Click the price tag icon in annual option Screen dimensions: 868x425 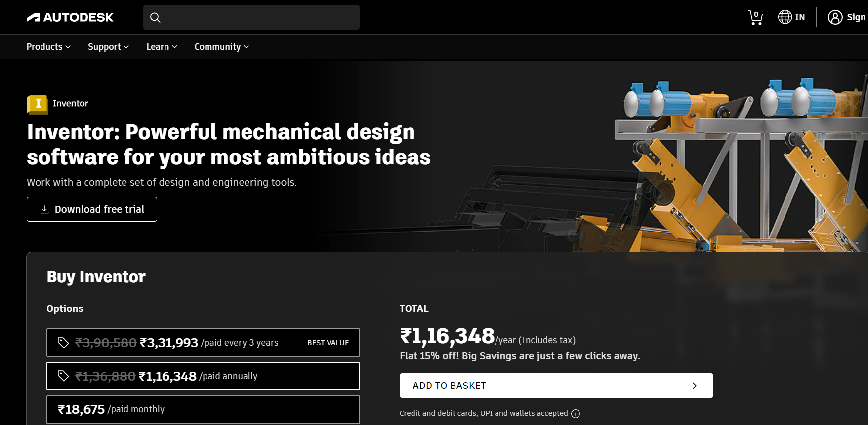[x=63, y=376]
